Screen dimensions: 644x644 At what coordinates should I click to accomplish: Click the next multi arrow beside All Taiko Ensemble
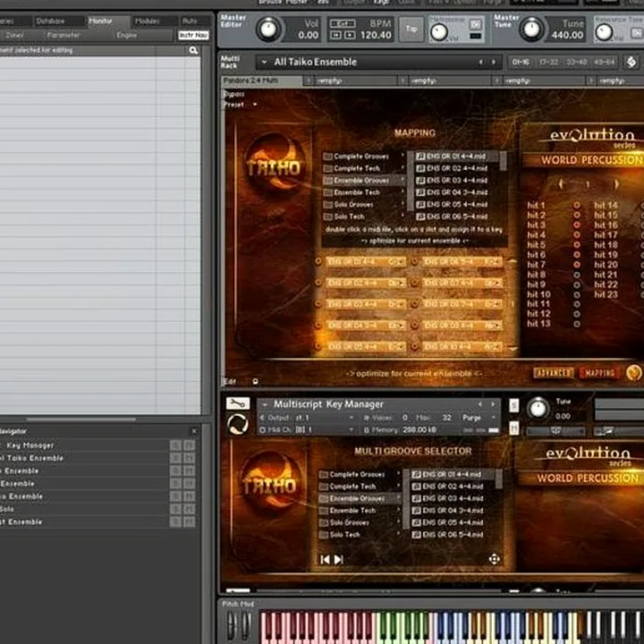coord(494,63)
